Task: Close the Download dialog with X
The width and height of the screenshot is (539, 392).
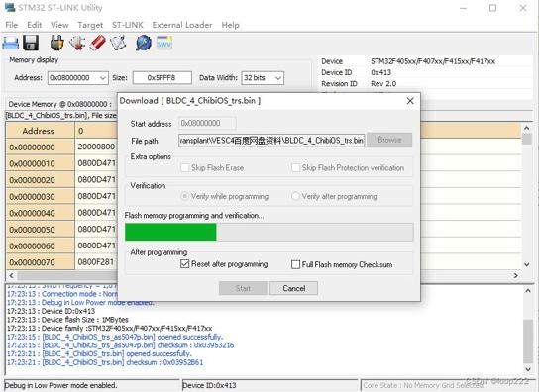Action: [410, 101]
